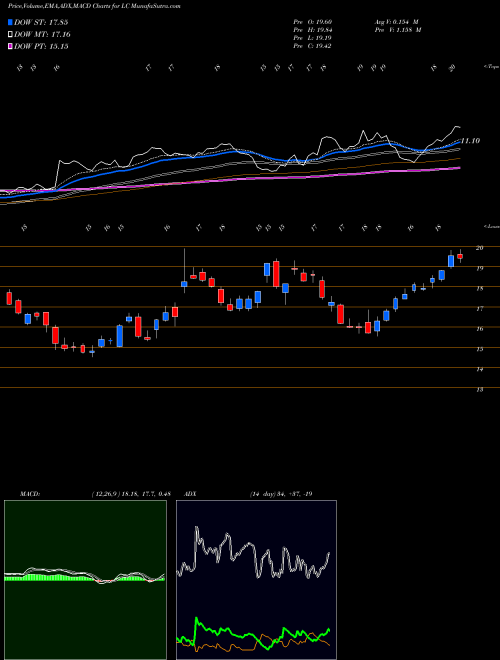Click the 'Pre O: 19.60' value
500x660 pixels.
pos(313,22)
